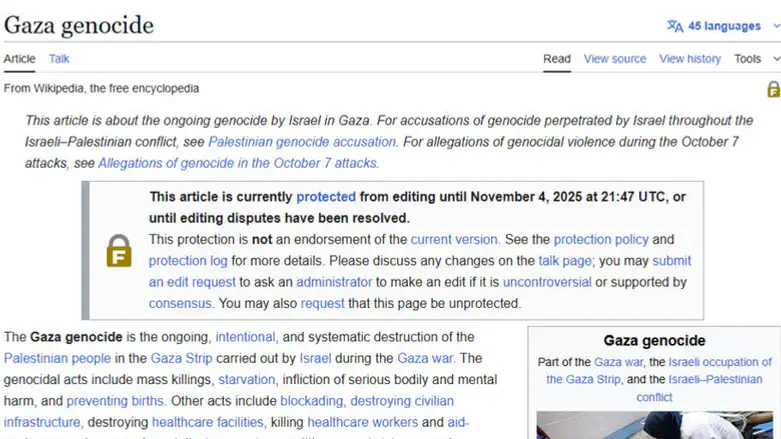Open the View history tab
Screen dimensions: 781x439
689,59
